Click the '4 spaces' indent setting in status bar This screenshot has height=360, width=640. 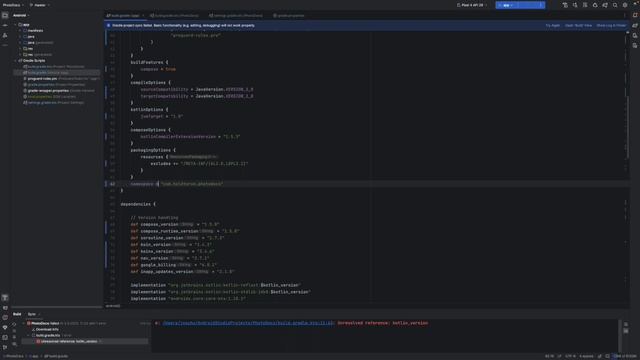pyautogui.click(x=586, y=356)
